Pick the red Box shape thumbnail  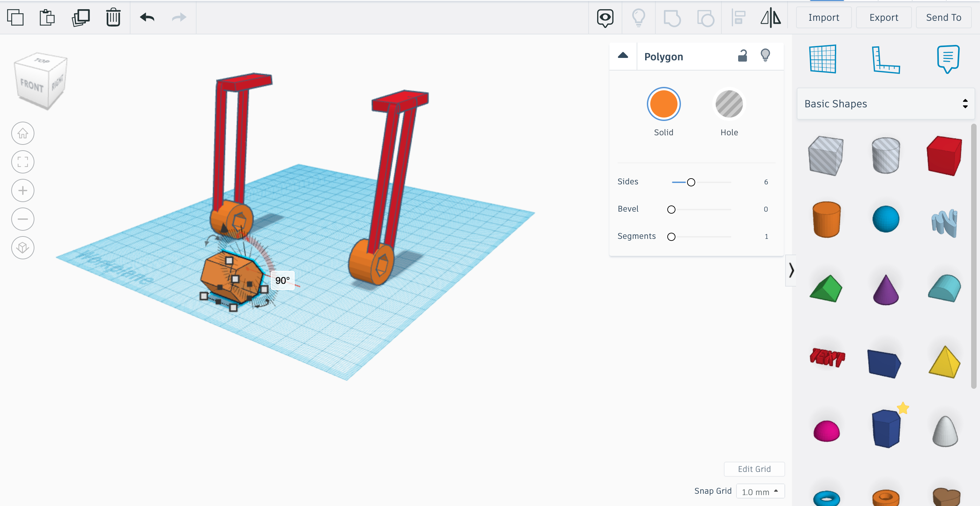944,156
